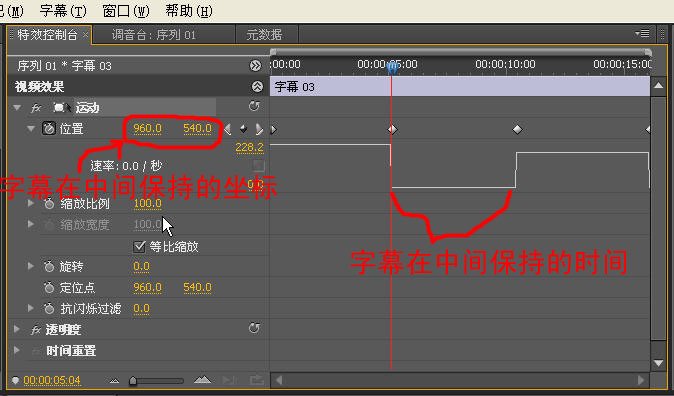Screen dimensions: 674x396
Task: Select the 位置 keyframe after 00:00:10:00
Action: tap(517, 129)
